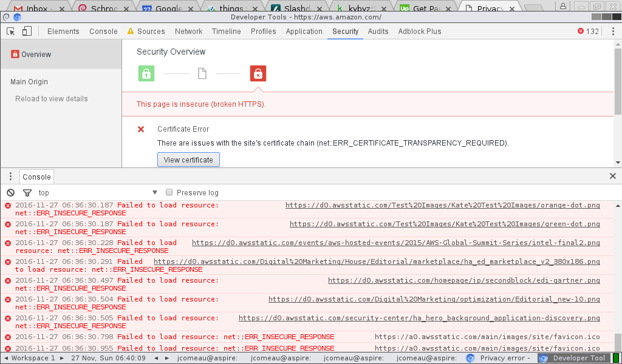Viewport: 622px width, 364px height.
Task: Click the "Main Origin" sidebar heading
Action: coord(29,82)
